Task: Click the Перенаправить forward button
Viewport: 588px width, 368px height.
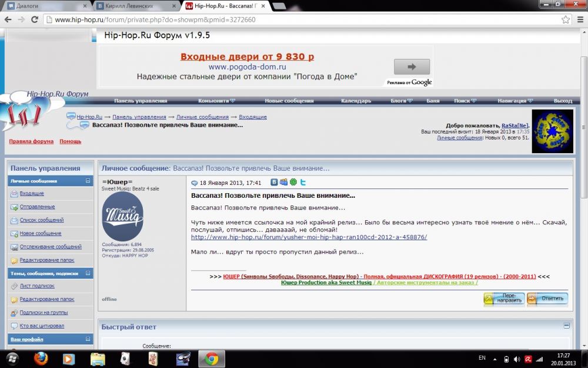Action: [504, 299]
